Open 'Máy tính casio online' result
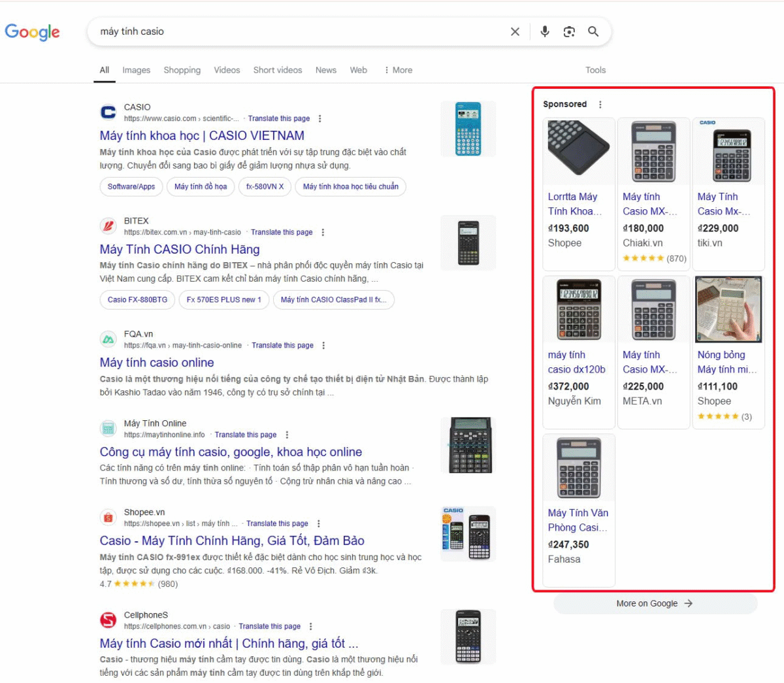The height and width of the screenshot is (683, 784). pos(157,363)
